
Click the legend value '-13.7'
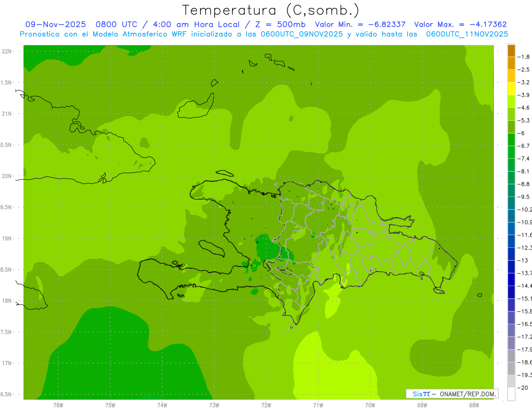tap(524, 273)
